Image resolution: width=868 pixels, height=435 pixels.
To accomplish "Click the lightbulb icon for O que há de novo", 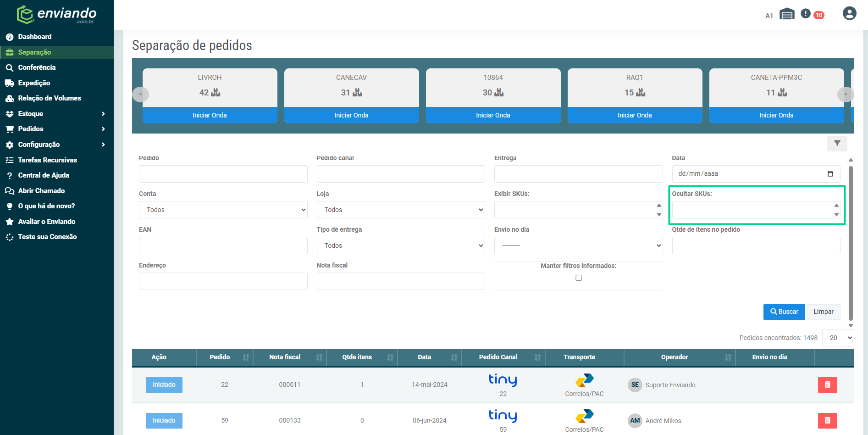I will click(9, 206).
